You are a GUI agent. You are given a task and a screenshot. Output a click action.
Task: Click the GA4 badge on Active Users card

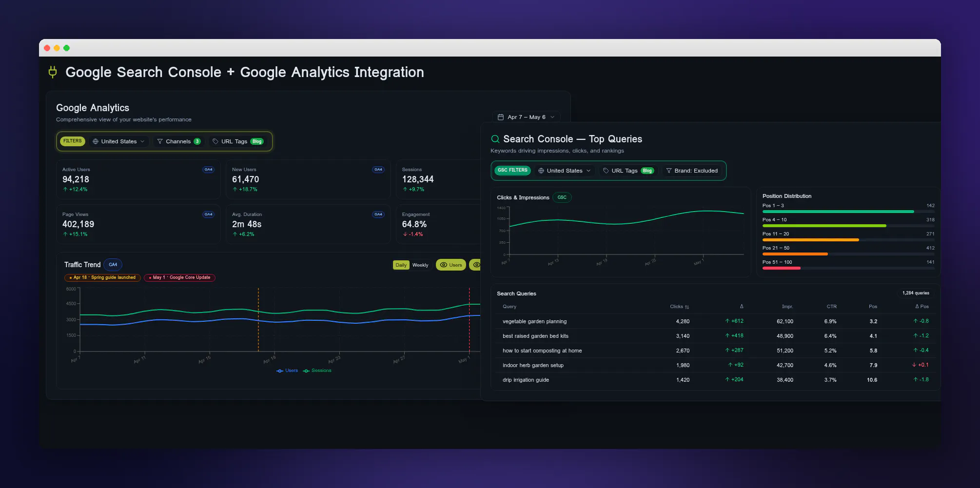[x=209, y=170]
